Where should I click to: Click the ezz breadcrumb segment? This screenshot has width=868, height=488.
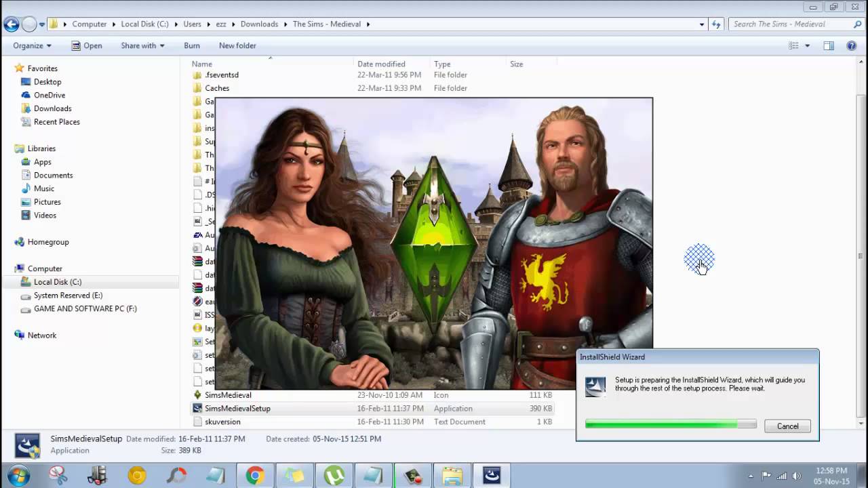pos(221,24)
